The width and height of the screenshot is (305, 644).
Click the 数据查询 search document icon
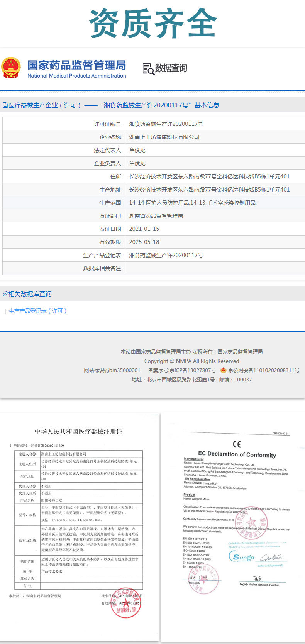coord(148,69)
